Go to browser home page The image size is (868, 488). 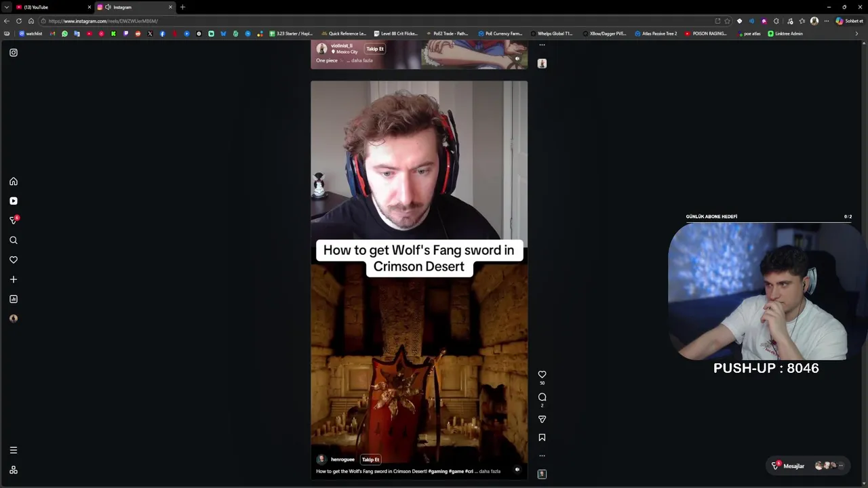coord(31,21)
